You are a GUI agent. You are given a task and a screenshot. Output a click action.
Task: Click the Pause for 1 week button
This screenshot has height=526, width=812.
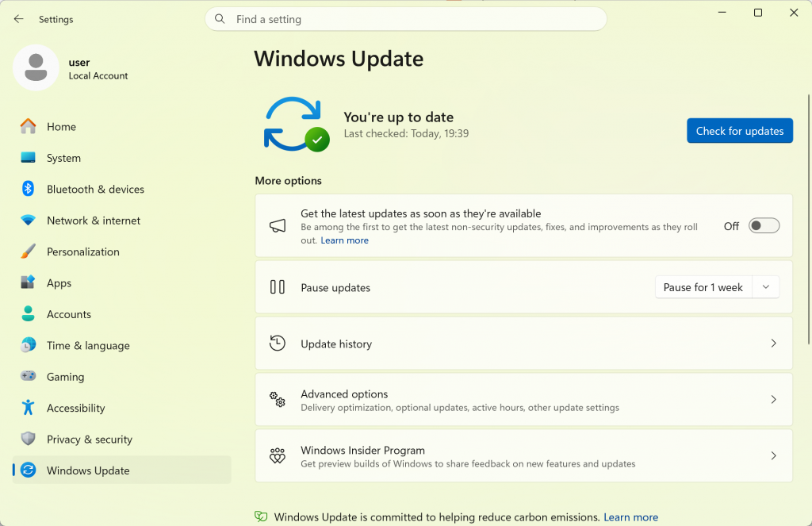coord(703,287)
